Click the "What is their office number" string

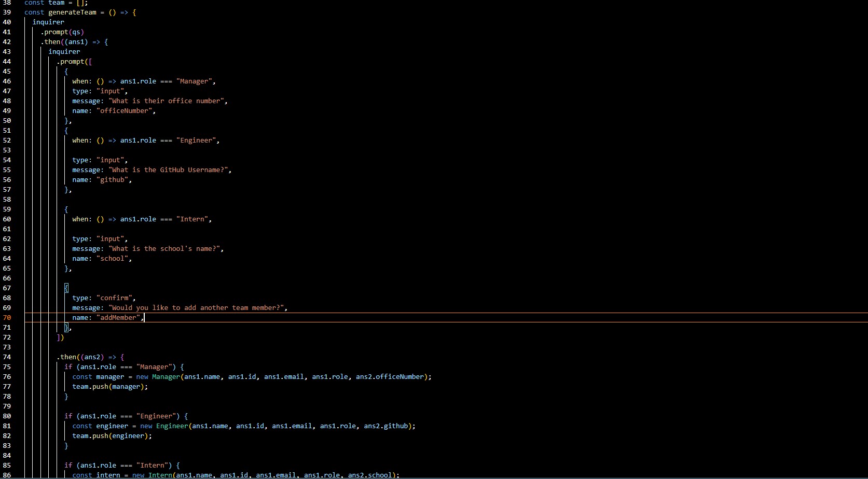[166, 101]
